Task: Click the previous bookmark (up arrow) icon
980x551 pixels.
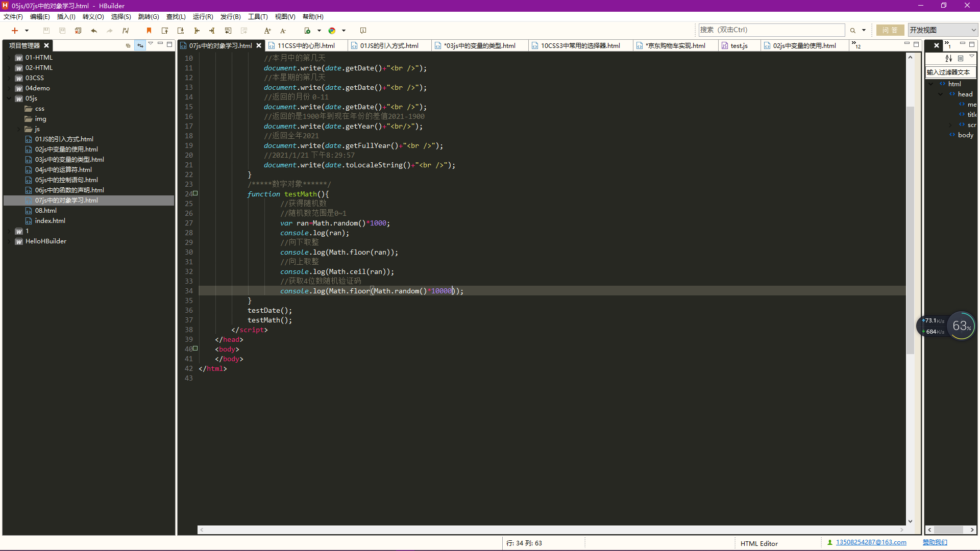Action: click(165, 31)
